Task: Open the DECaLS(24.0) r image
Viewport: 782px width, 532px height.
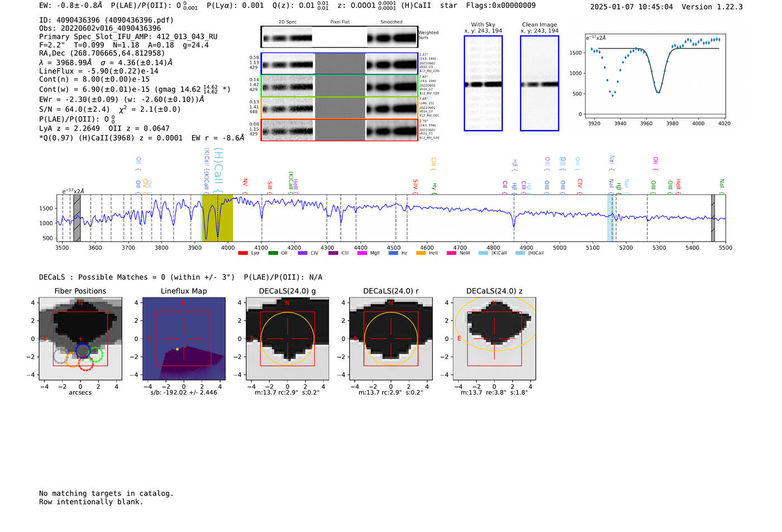Action: click(x=390, y=339)
